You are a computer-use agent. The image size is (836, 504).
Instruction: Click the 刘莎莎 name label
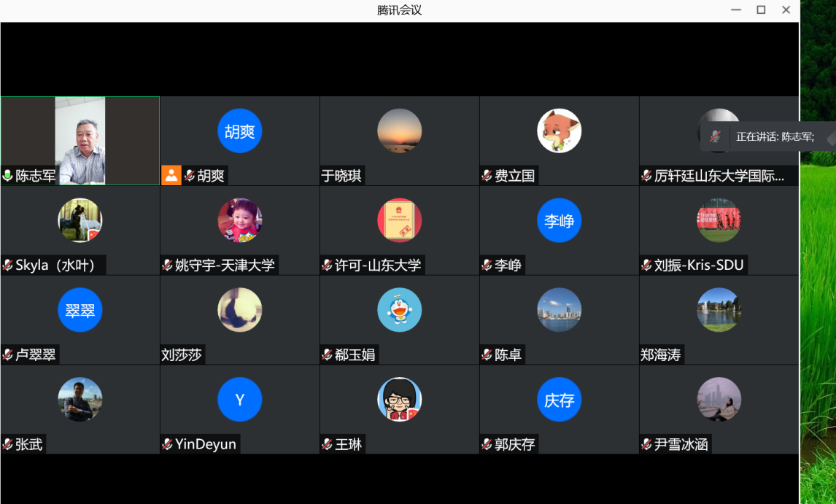click(x=182, y=355)
